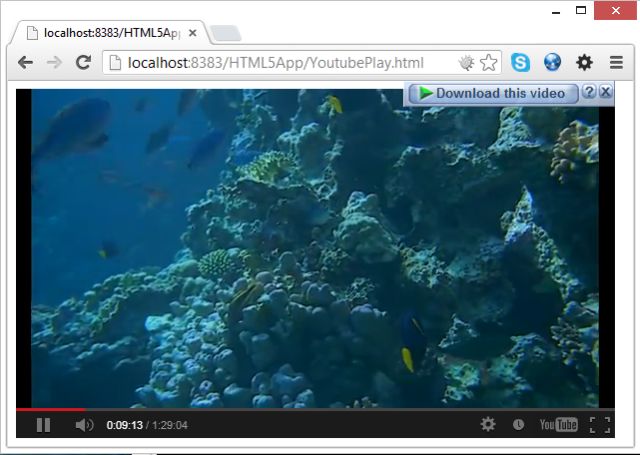The image size is (640, 455).
Task: Open video on YouTube via logo
Action: 558,425
